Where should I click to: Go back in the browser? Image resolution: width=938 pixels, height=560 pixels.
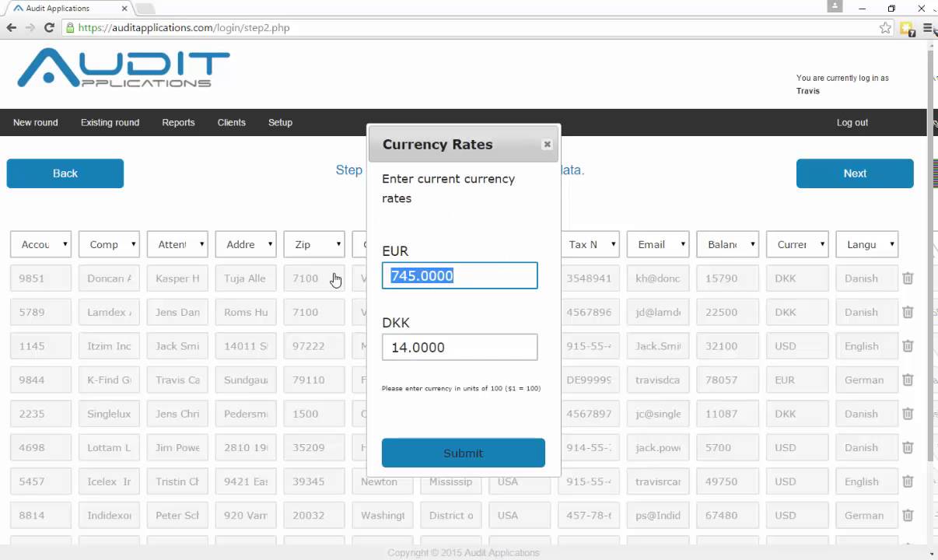12,27
